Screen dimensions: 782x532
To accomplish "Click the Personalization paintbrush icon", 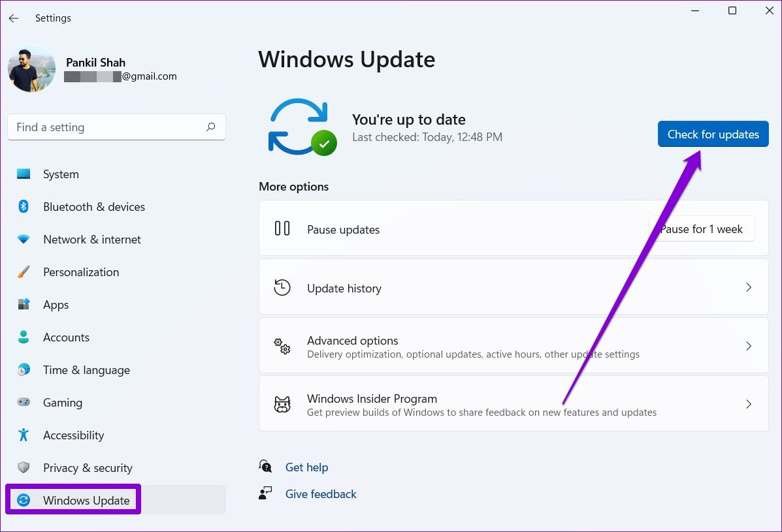I will click(x=24, y=272).
